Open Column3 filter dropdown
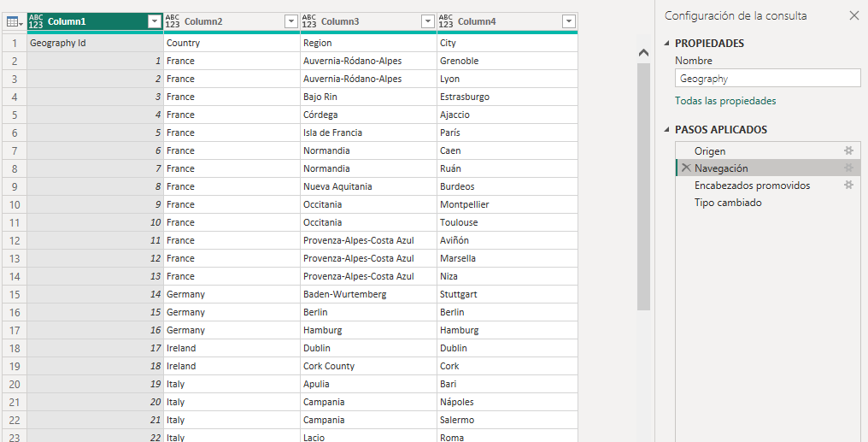The height and width of the screenshot is (442, 868). pos(427,21)
